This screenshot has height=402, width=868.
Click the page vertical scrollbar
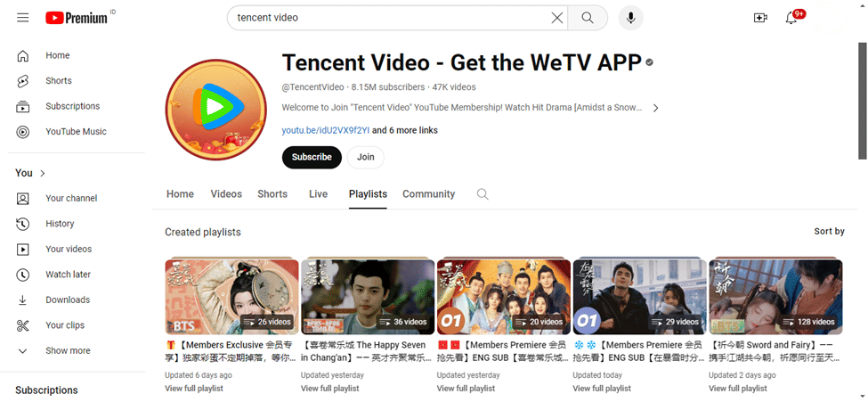tap(863, 100)
